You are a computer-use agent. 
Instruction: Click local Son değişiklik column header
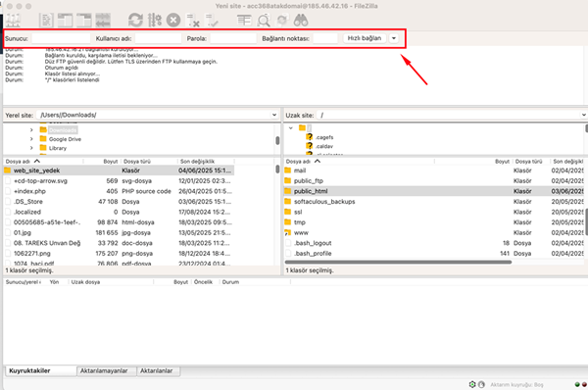206,162
